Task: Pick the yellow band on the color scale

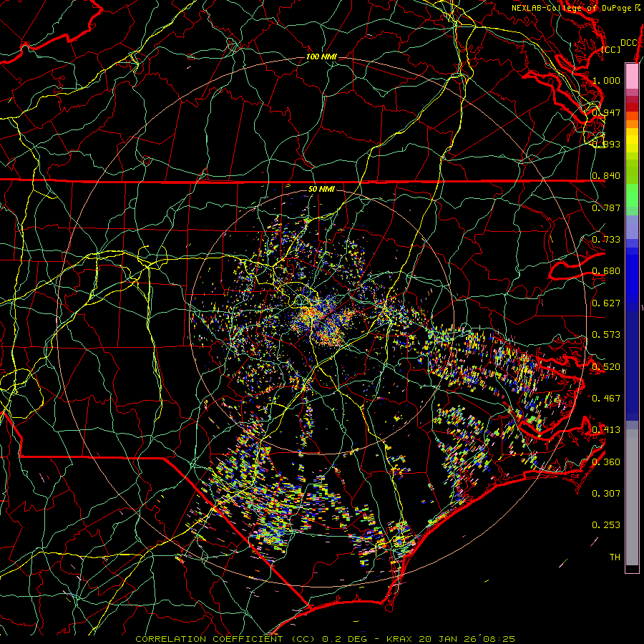Action: (632, 141)
